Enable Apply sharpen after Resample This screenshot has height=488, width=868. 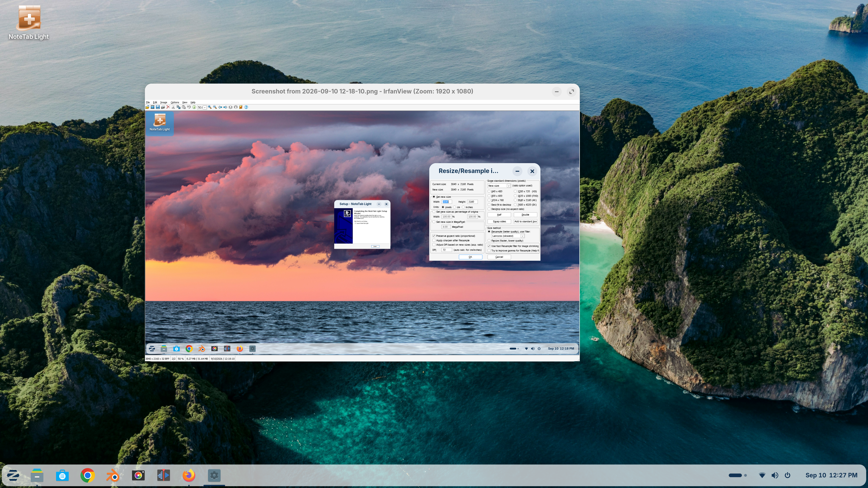(x=434, y=240)
